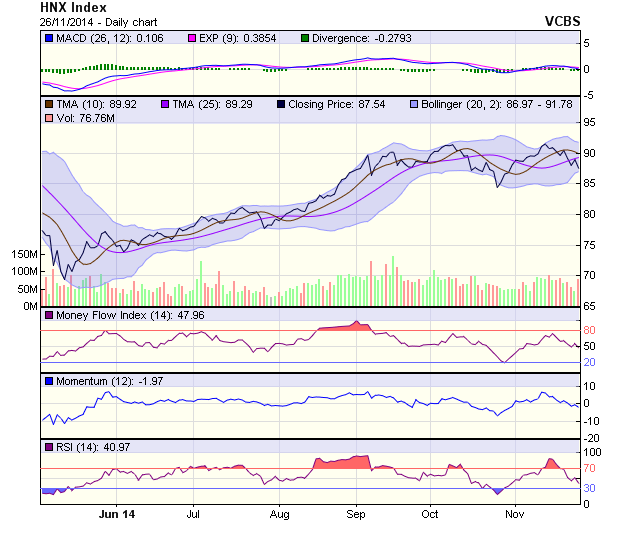Click the pink Vol legend swatch
The image size is (620, 535).
48,119
